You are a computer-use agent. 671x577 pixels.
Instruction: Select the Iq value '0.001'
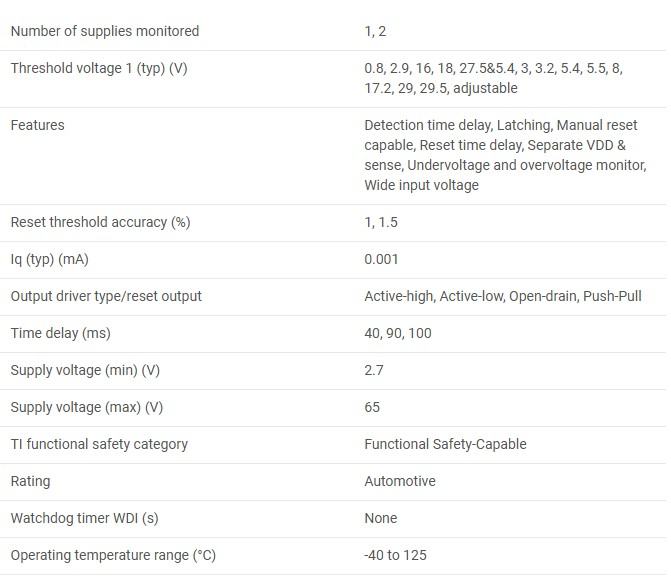(x=382, y=259)
